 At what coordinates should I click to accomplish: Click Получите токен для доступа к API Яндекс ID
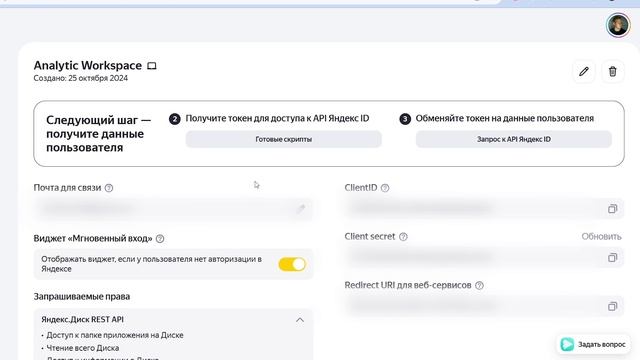(x=277, y=118)
